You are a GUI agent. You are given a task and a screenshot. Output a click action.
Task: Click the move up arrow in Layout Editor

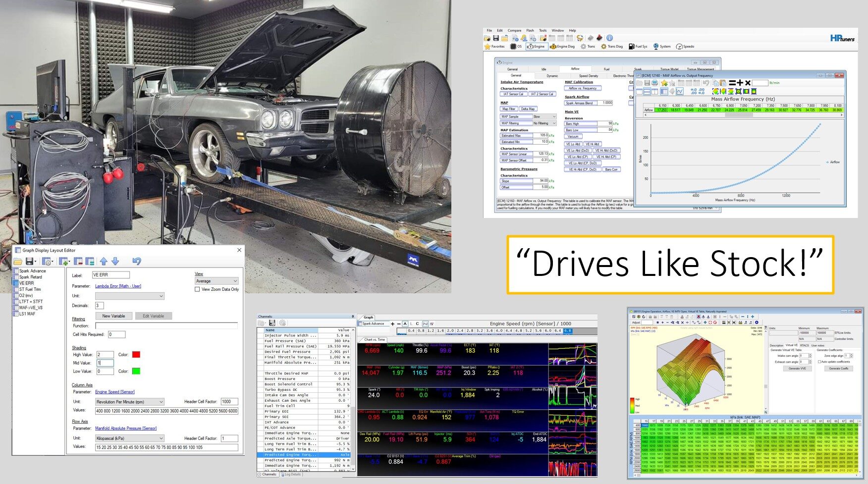click(104, 261)
